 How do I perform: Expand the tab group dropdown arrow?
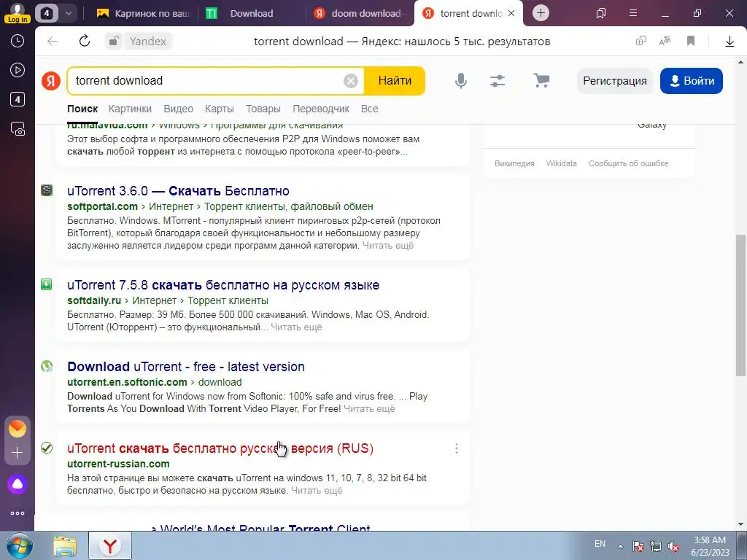[x=68, y=13]
